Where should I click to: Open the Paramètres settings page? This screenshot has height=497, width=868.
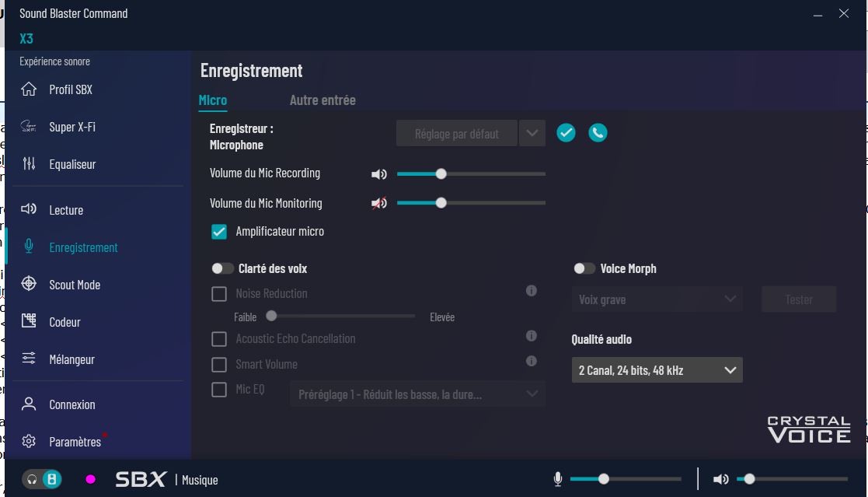75,442
